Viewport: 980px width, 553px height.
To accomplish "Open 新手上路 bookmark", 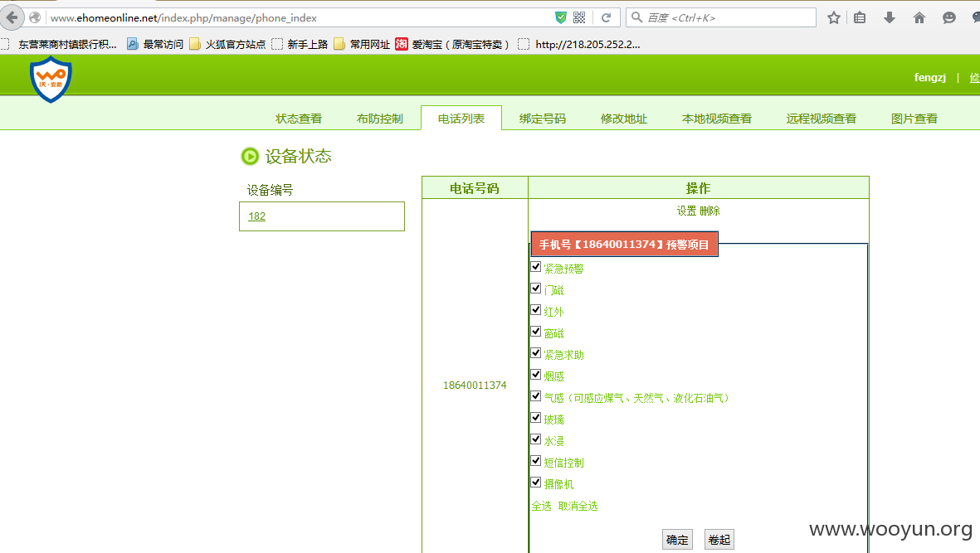I will point(300,44).
